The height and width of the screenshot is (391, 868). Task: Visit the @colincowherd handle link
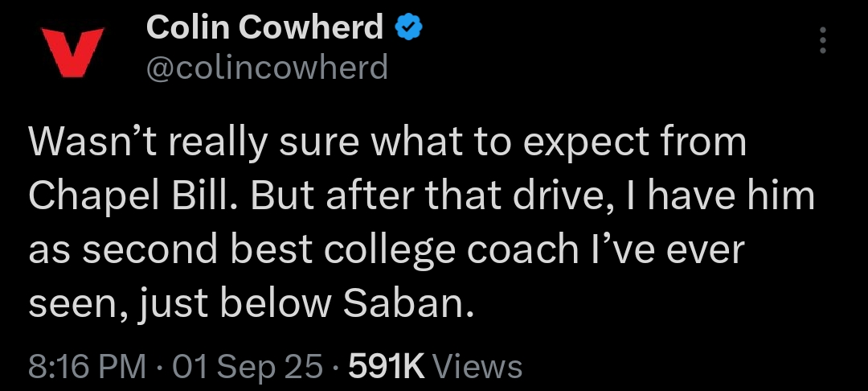coord(267,68)
